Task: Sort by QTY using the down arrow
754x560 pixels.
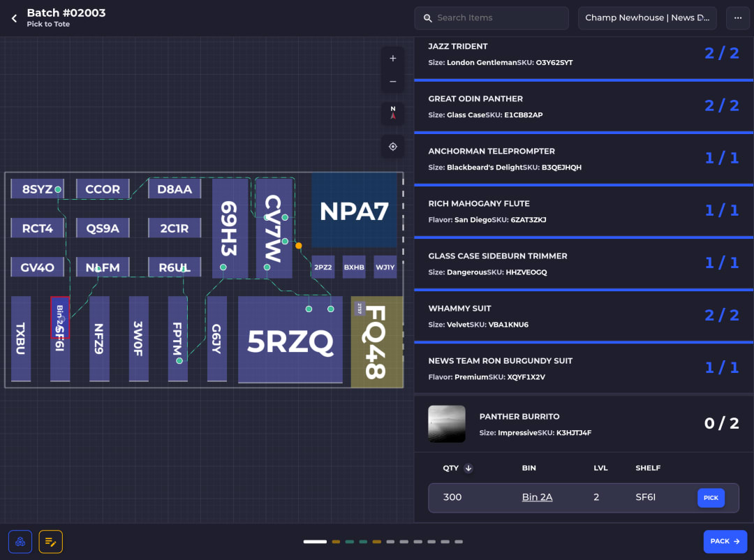Action: click(x=468, y=468)
